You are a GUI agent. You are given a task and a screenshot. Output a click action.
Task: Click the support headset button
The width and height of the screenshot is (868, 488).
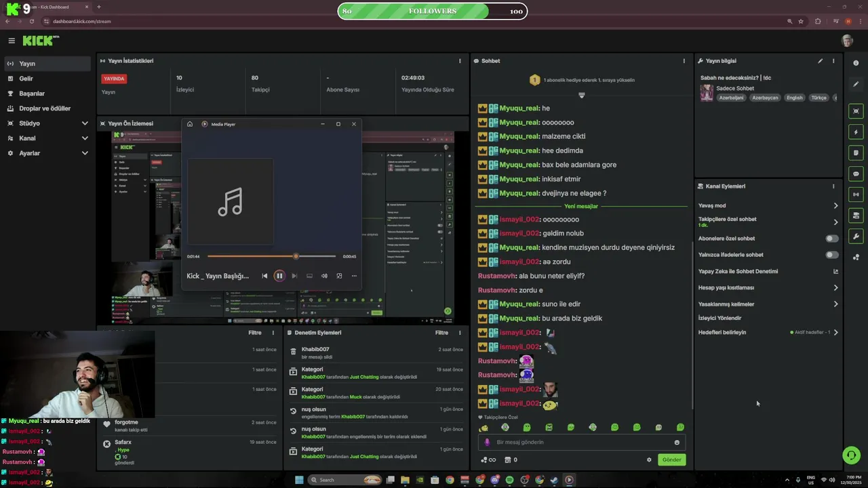click(851, 455)
